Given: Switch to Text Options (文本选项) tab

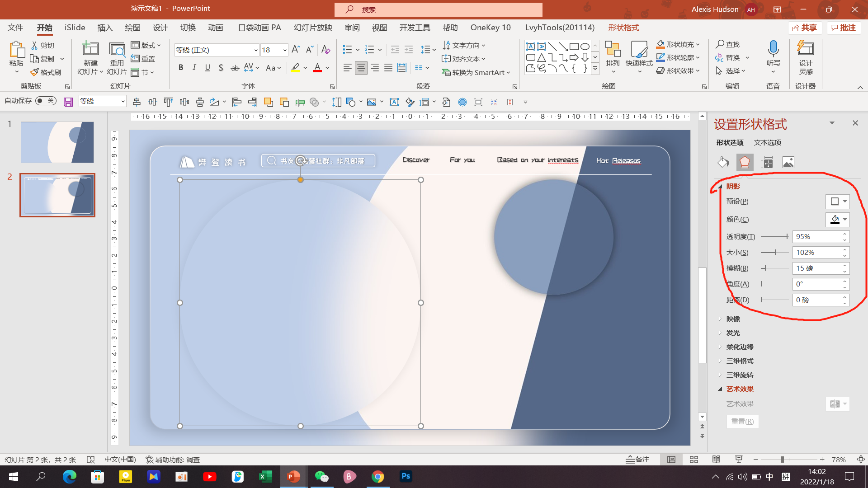Looking at the screenshot, I should pos(767,142).
